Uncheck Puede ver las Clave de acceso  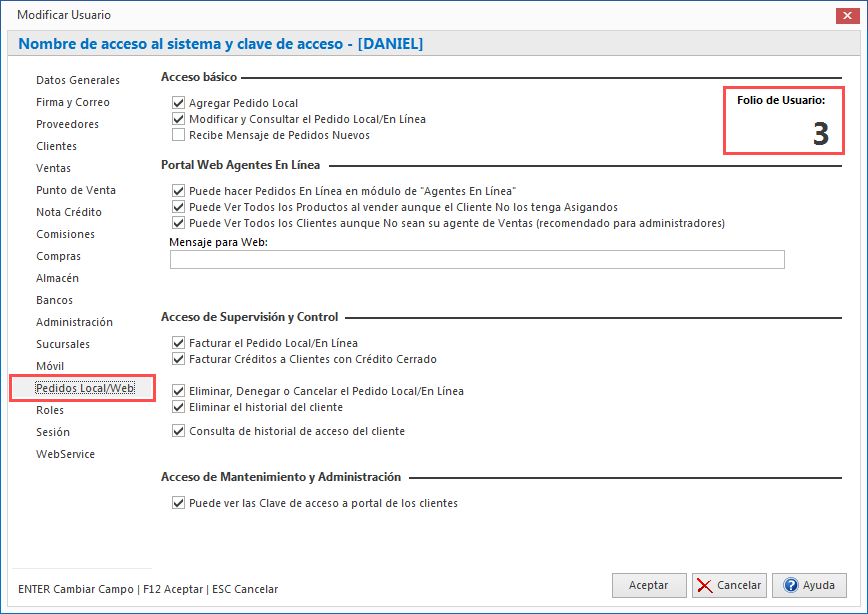pos(177,504)
